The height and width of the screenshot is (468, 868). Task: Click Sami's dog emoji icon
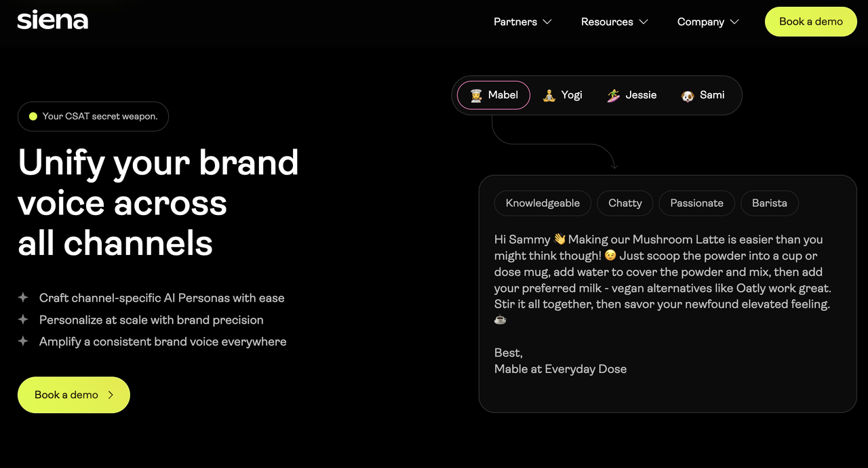(x=688, y=96)
